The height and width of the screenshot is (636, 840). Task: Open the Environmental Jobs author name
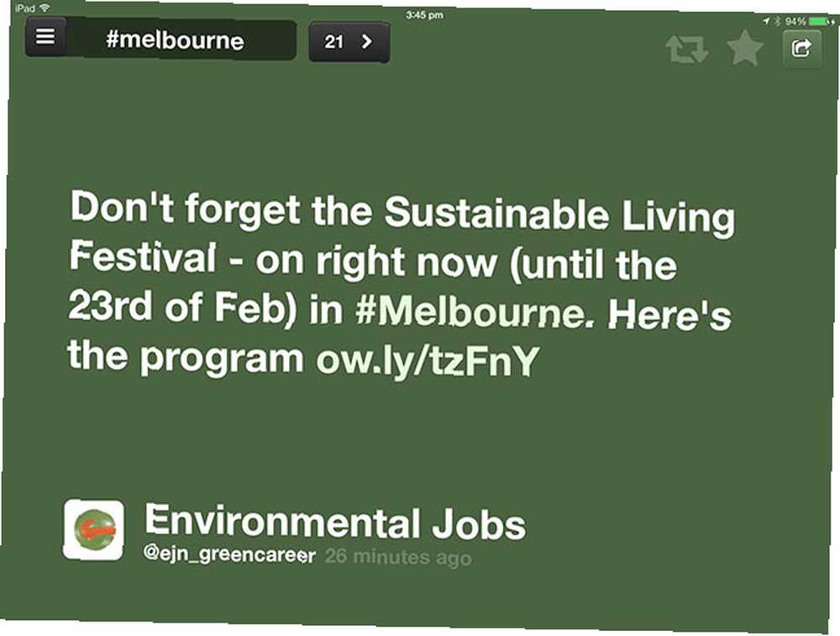pos(335,522)
